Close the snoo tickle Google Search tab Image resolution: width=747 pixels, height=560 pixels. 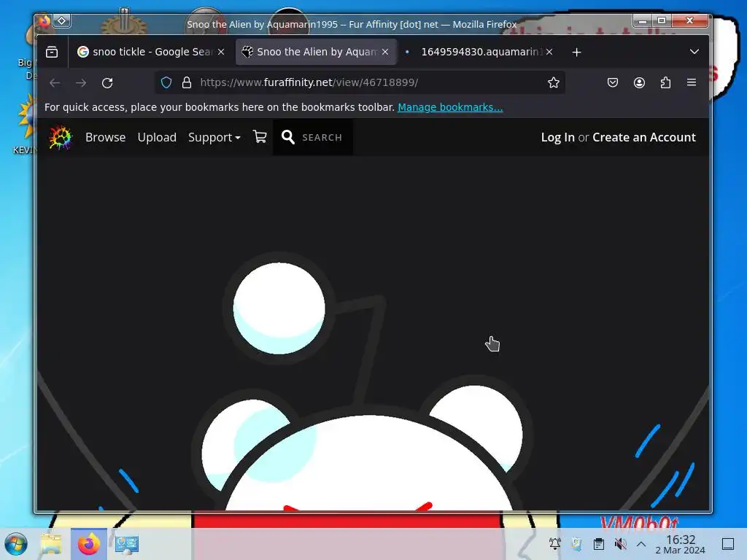221,52
